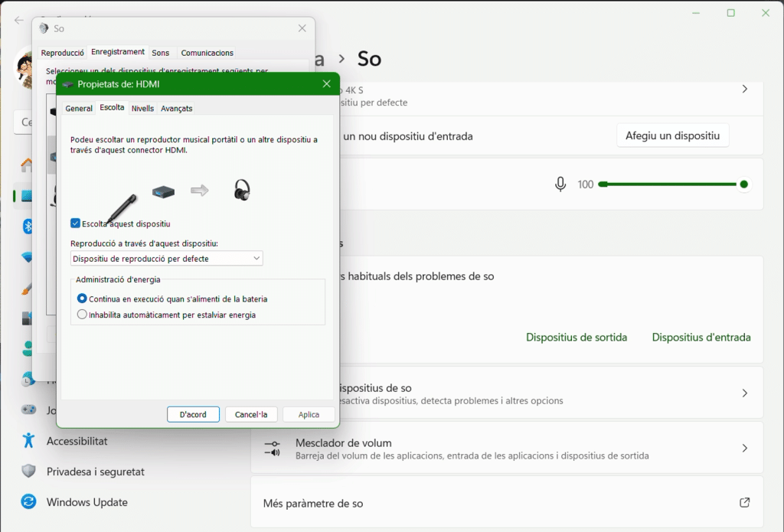Mute the microphone icon next to input volume

[560, 184]
